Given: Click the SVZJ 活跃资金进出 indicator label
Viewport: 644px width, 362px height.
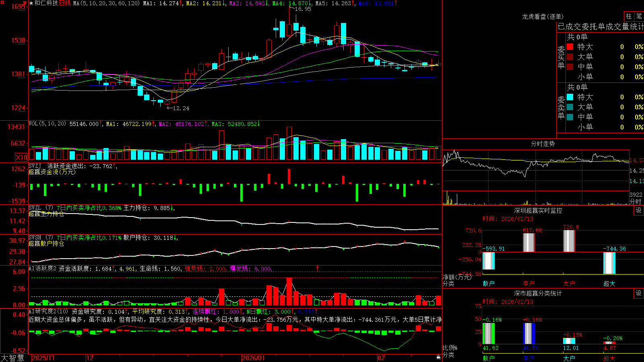Looking at the screenshot, I should coord(58,166).
